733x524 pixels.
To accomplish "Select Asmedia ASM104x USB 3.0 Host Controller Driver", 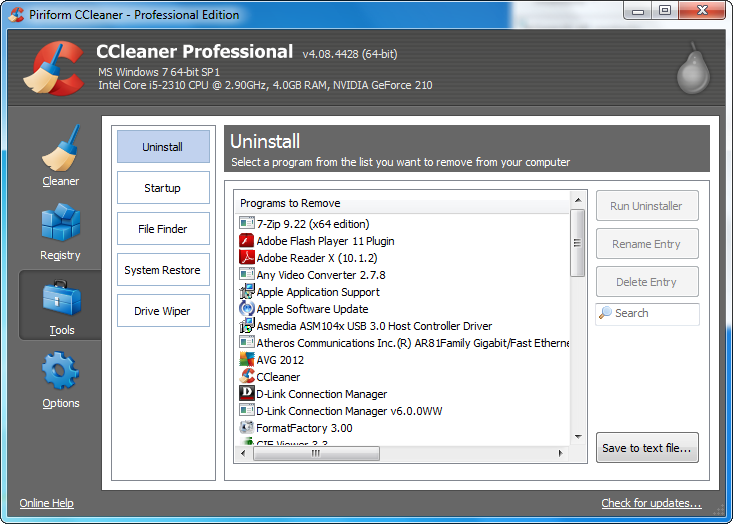I will pos(374,326).
